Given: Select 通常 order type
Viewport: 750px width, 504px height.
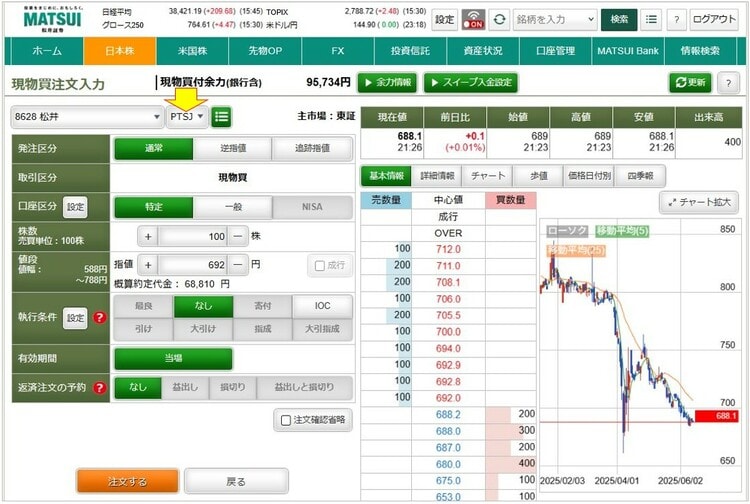Looking at the screenshot, I should click(154, 149).
